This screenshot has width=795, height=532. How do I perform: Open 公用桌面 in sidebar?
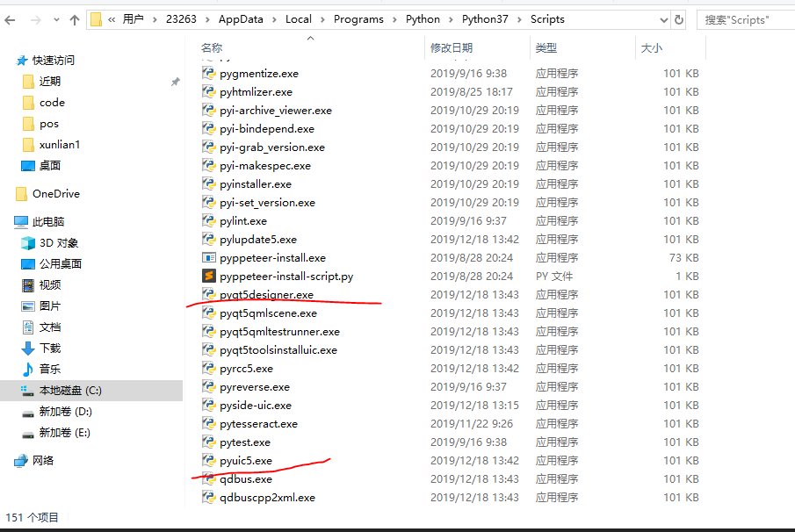click(61, 264)
